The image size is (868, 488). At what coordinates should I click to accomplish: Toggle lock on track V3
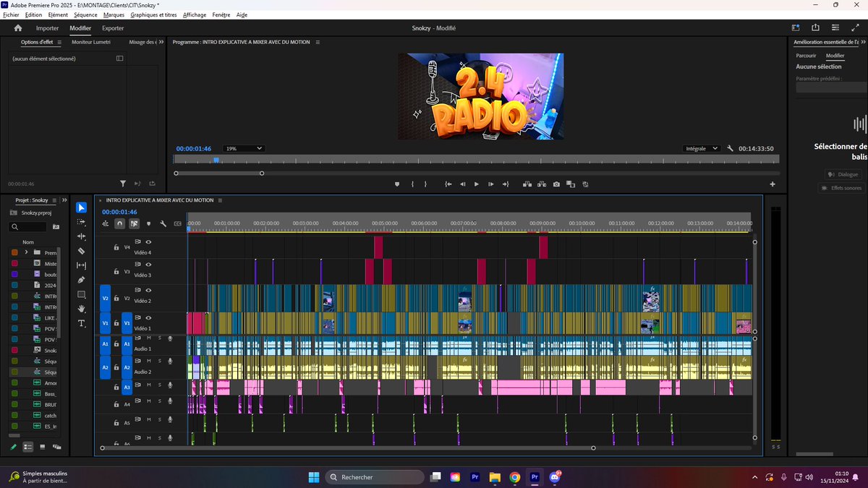tap(116, 273)
